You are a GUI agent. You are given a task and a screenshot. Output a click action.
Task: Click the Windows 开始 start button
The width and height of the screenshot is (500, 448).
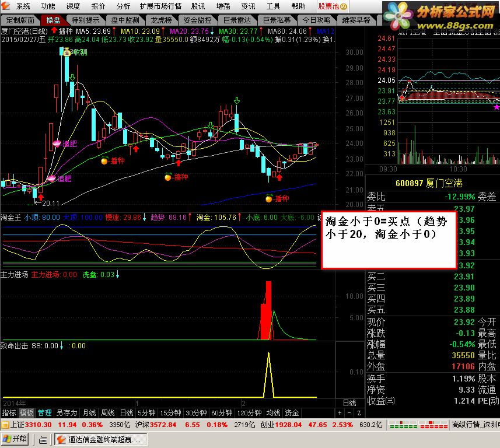(15, 439)
